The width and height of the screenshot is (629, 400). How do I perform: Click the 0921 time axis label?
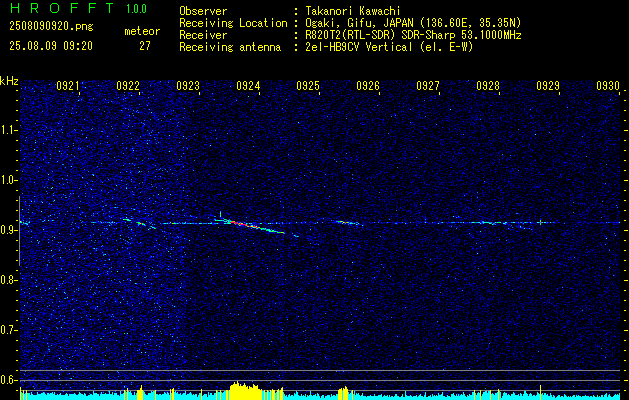pos(67,85)
